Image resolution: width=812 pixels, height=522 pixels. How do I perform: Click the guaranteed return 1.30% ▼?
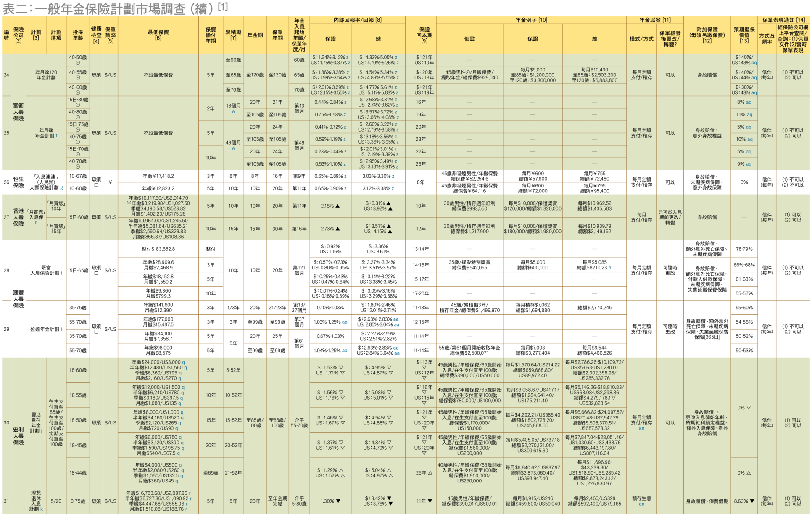[x=330, y=501]
